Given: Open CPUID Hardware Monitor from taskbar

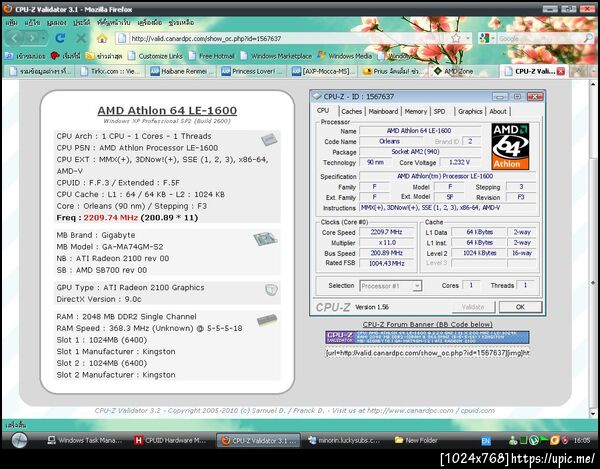Looking at the screenshot, I should [x=170, y=440].
